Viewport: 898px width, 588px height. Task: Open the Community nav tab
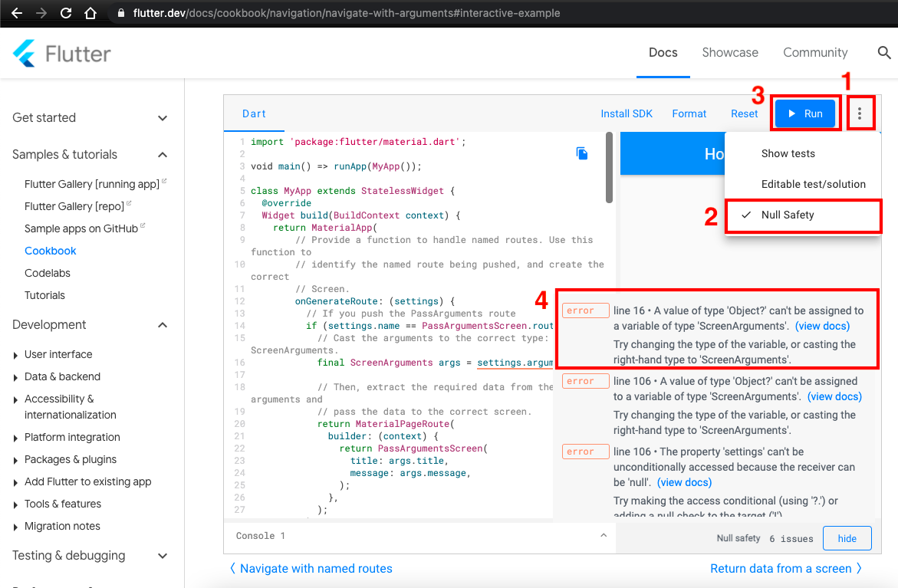click(815, 53)
